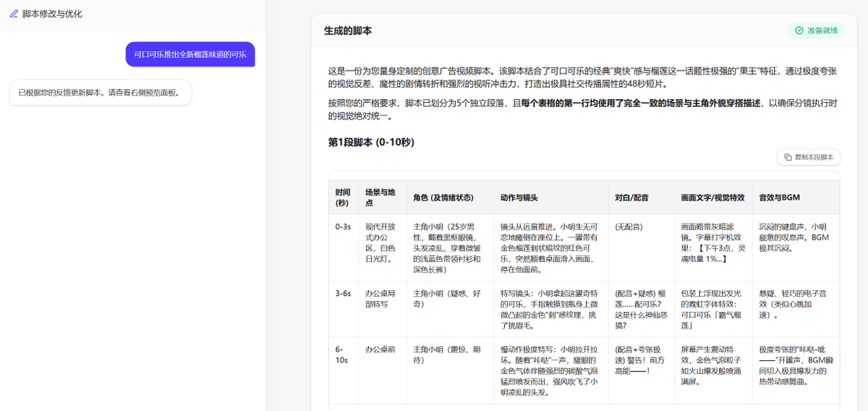868x411 pixels.
Task: Click the paragraph starting 按照您的严格要求
Action: pyautogui.click(x=583, y=109)
